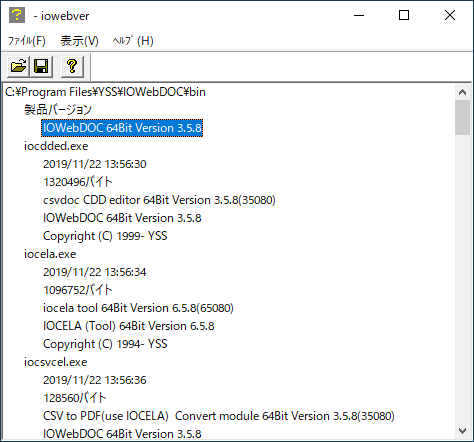Open the ヘルプ(H) menu
474x442 pixels.
tap(133, 41)
